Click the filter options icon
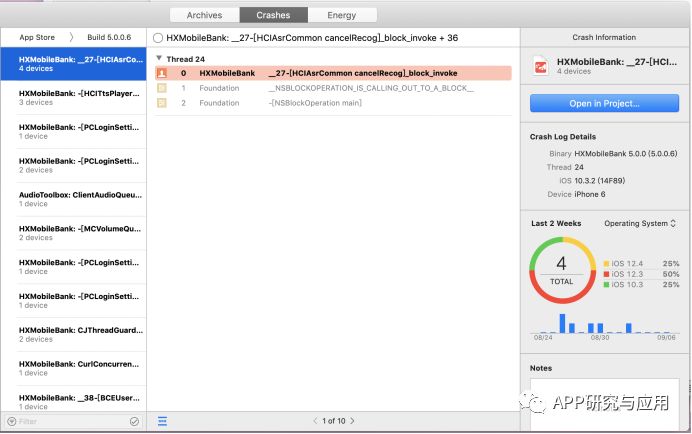This screenshot has width=692, height=434. click(x=12, y=422)
